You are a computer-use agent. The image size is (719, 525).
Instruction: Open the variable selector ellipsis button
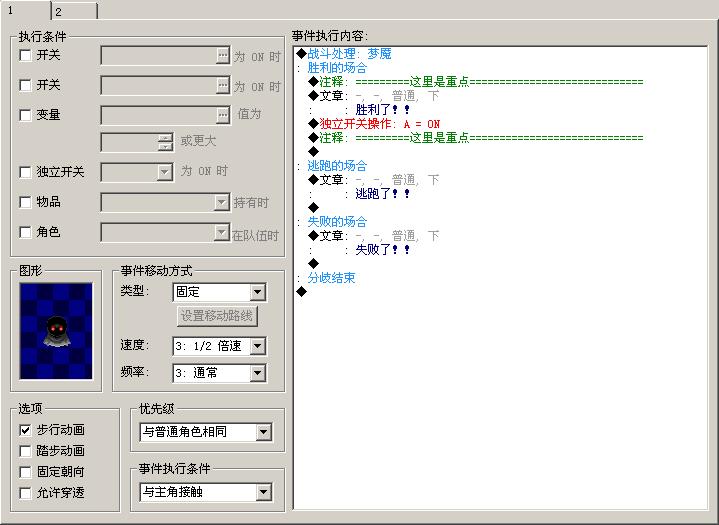[222, 115]
